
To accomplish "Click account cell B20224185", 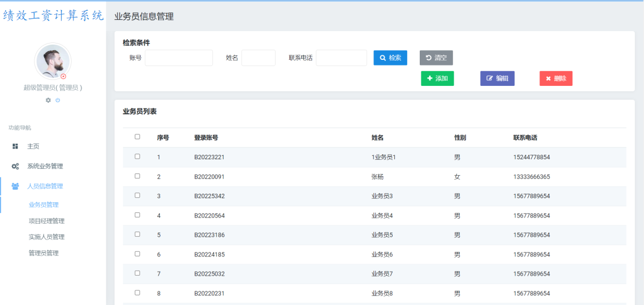I will (210, 255).
